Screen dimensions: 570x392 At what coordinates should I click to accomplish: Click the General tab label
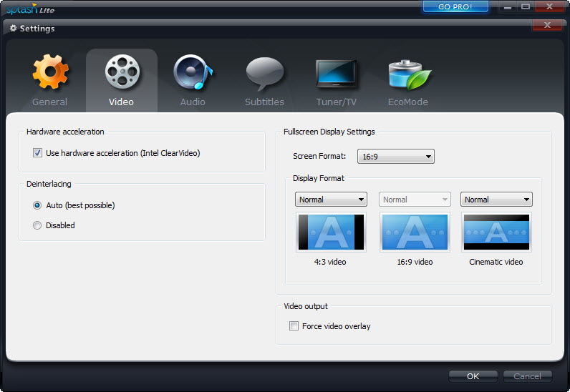50,102
